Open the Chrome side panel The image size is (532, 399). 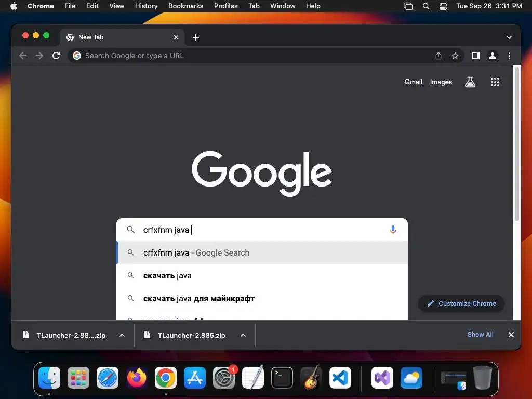[x=476, y=56]
